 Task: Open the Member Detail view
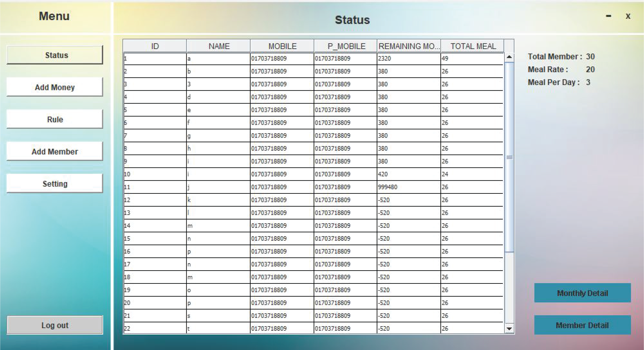pyautogui.click(x=582, y=325)
